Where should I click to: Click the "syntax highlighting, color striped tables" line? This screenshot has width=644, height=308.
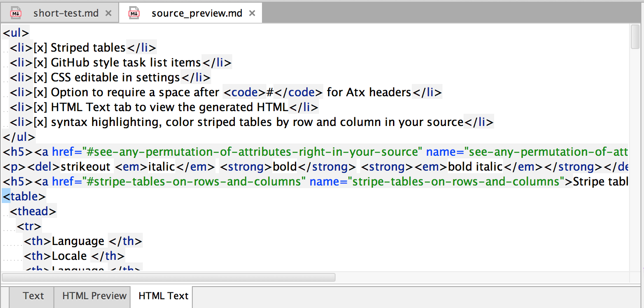pyautogui.click(x=252, y=122)
